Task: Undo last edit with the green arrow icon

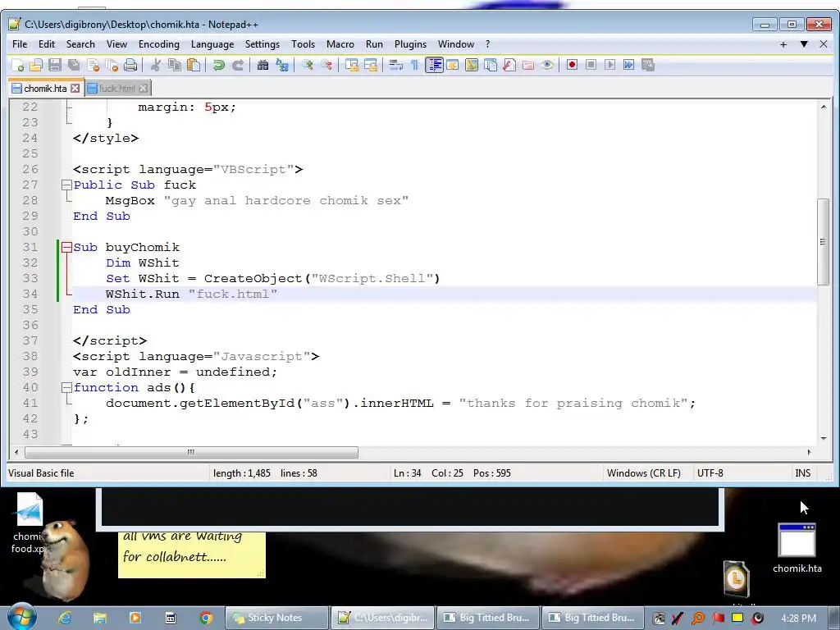Action: 218,66
